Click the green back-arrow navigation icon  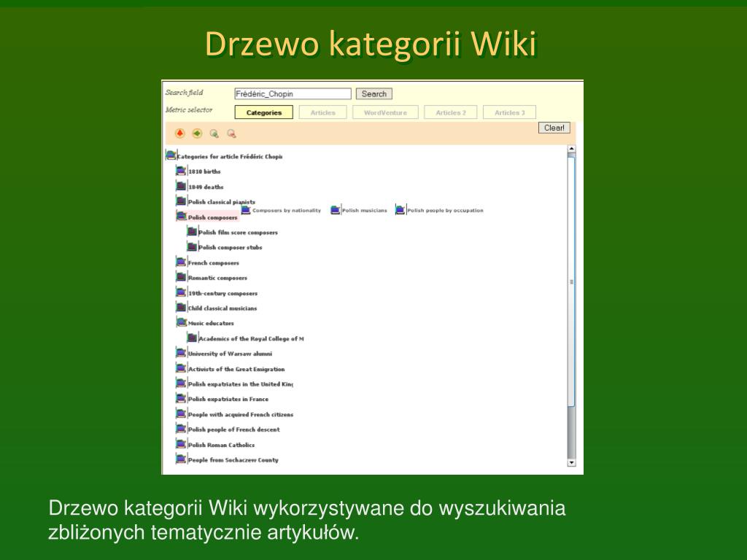pos(197,133)
